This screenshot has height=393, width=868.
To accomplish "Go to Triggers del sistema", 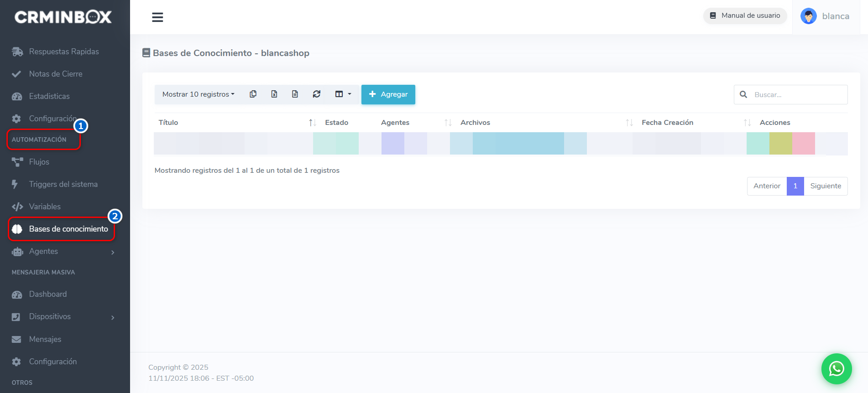I will click(x=63, y=184).
